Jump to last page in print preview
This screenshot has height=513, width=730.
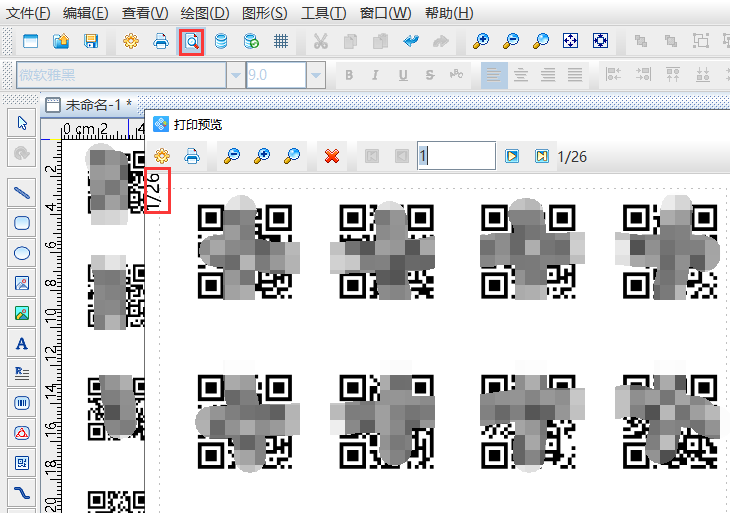click(542, 155)
